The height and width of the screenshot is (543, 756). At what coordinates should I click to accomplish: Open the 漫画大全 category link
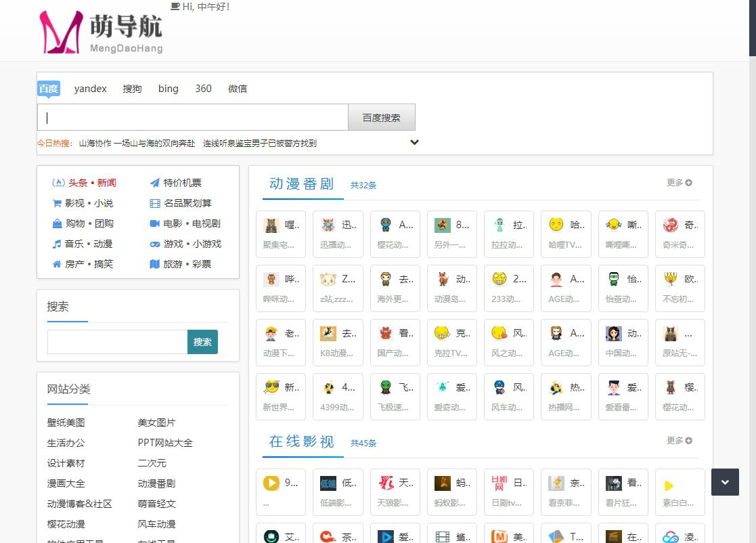(66, 483)
